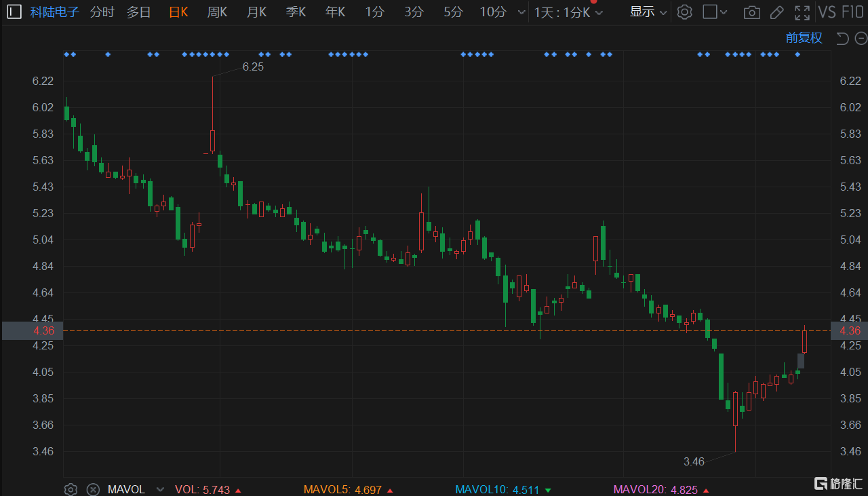This screenshot has height=496, width=868.
Task: Remove the MAVOL indicator with X icon
Action: click(94, 489)
